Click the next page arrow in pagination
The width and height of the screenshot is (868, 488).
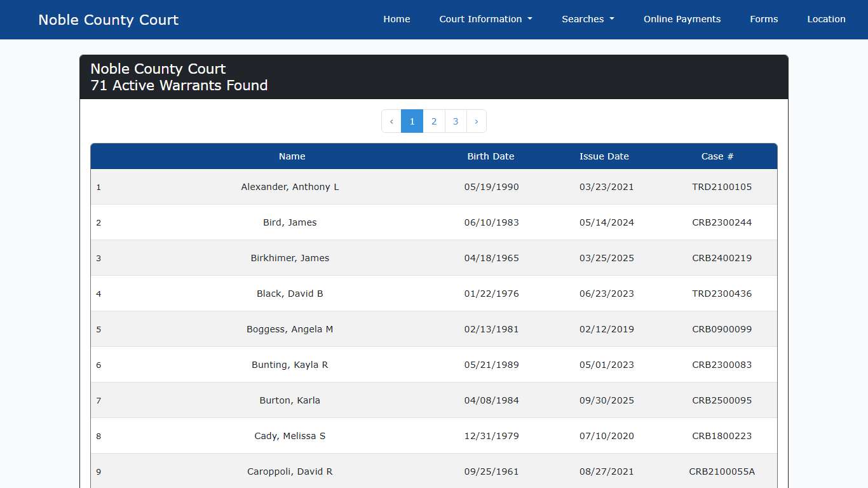(476, 121)
